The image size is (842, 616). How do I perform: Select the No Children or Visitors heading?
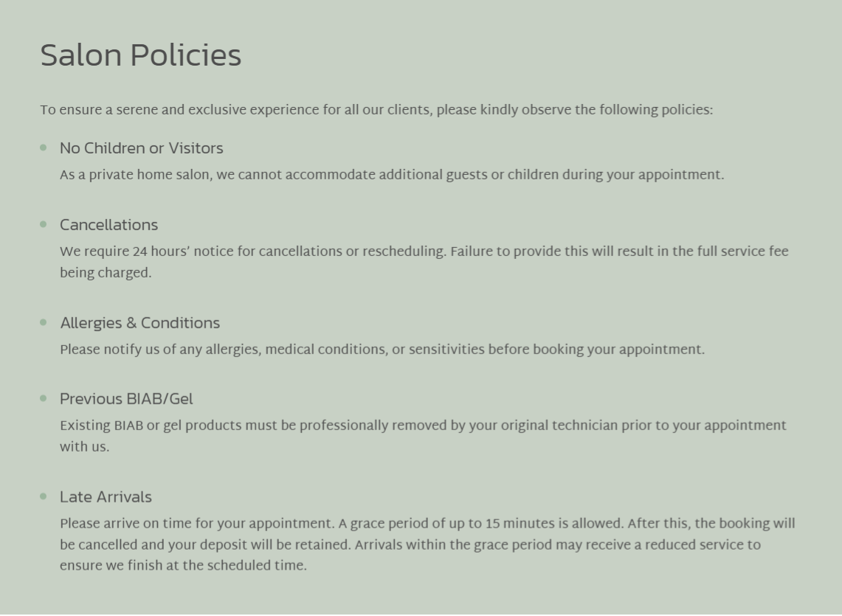tap(141, 148)
